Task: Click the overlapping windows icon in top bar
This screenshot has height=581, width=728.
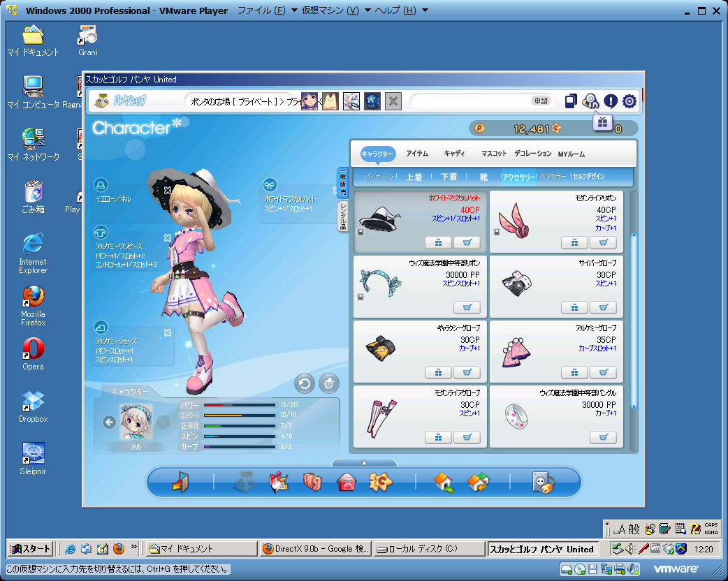Action: click(x=571, y=101)
